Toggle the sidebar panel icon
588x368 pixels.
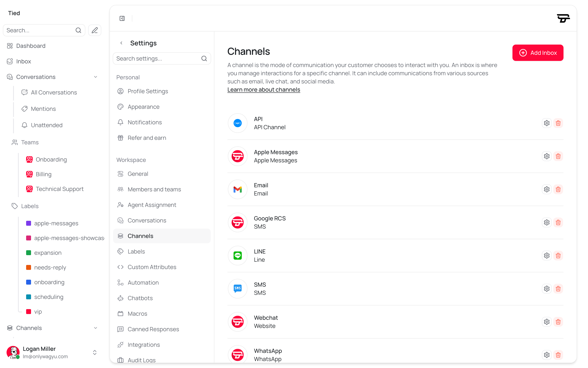point(122,18)
